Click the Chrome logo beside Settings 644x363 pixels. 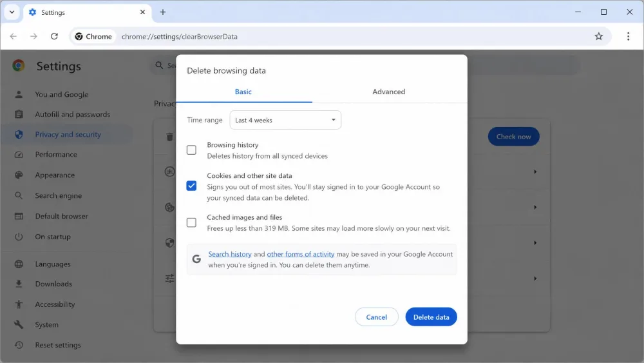(19, 66)
